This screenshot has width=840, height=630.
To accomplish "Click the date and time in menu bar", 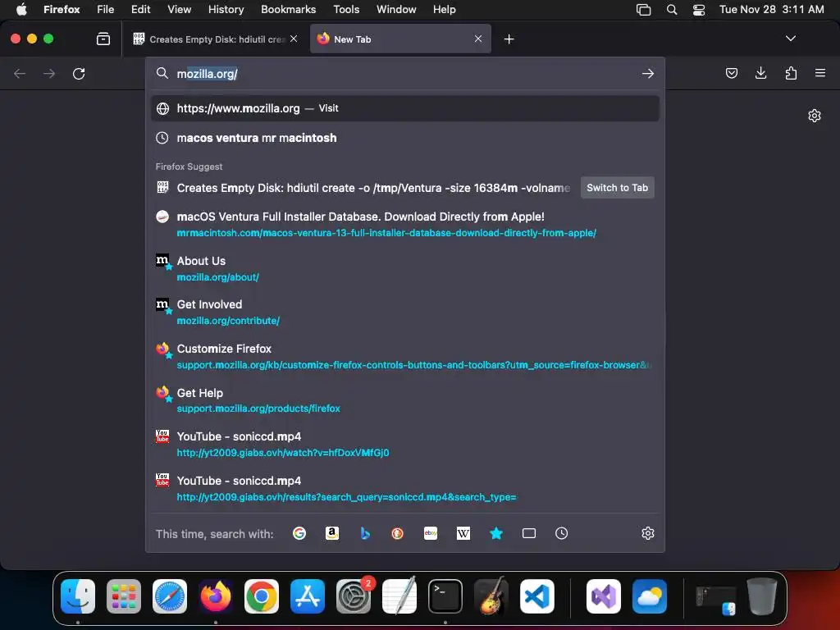I will tap(771, 10).
